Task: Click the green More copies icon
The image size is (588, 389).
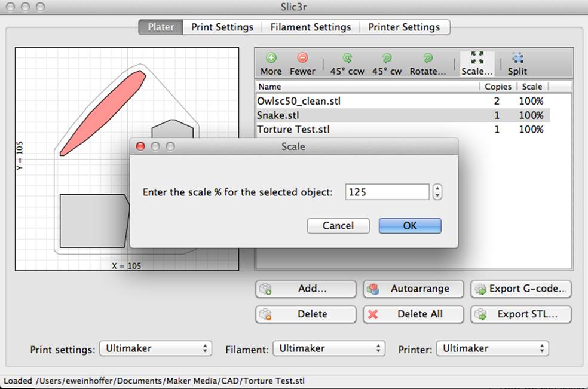Action: click(x=271, y=58)
